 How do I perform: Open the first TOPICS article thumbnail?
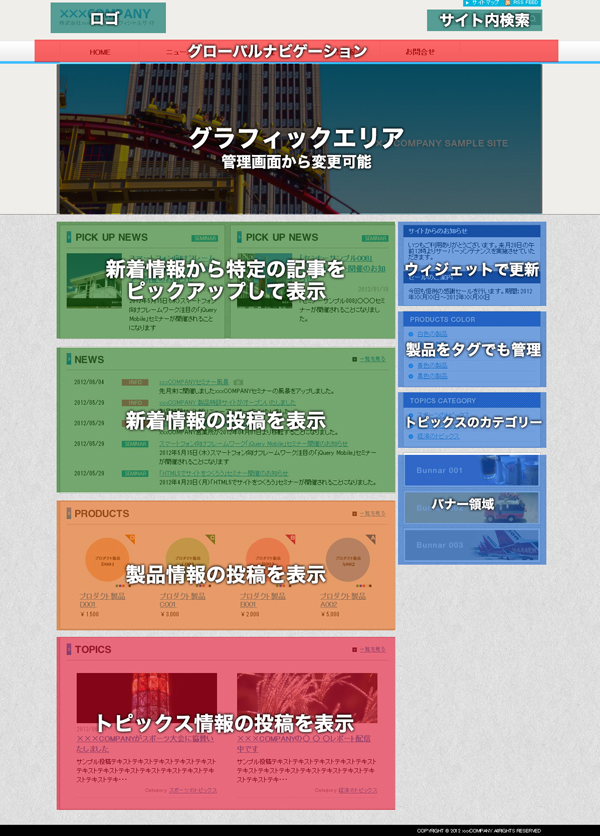(x=146, y=698)
